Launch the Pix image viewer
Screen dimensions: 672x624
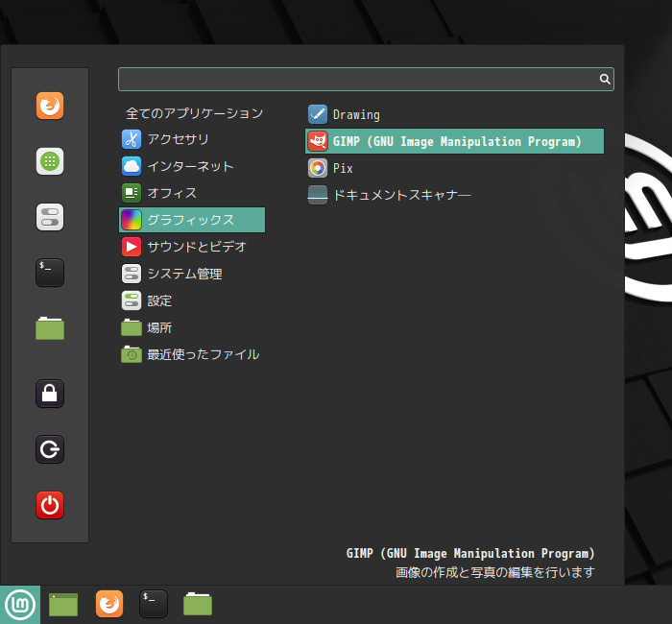pyautogui.click(x=454, y=168)
